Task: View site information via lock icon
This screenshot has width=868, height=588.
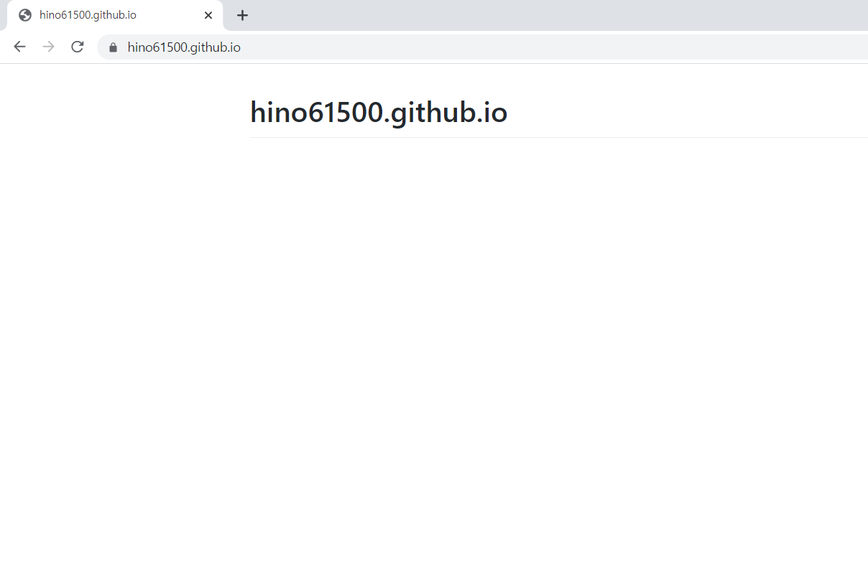Action: click(x=113, y=47)
